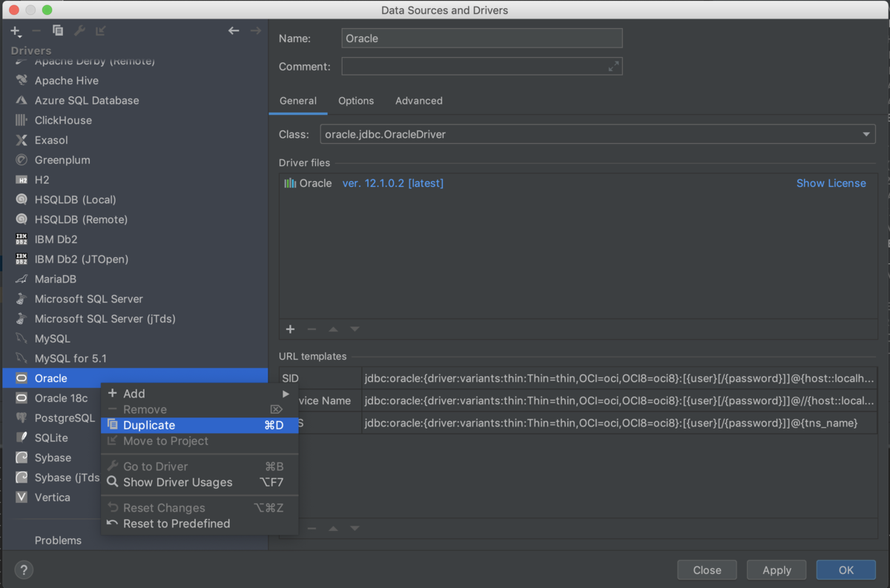This screenshot has width=890, height=588.
Task: Click the add driver plus icon in toolbar
Action: click(16, 30)
